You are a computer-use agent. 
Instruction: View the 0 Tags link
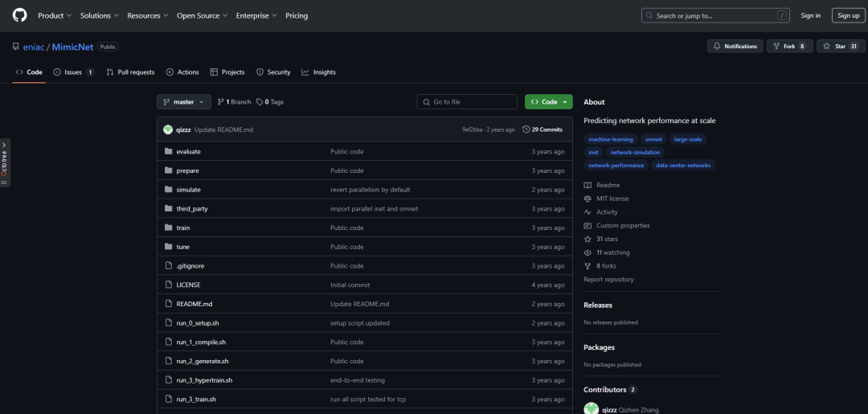pyautogui.click(x=269, y=102)
